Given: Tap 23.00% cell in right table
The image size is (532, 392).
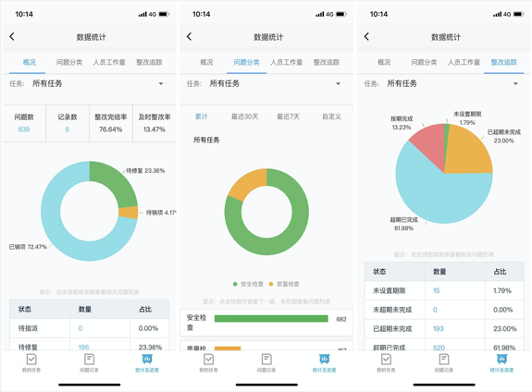Looking at the screenshot, I should pos(505,328).
